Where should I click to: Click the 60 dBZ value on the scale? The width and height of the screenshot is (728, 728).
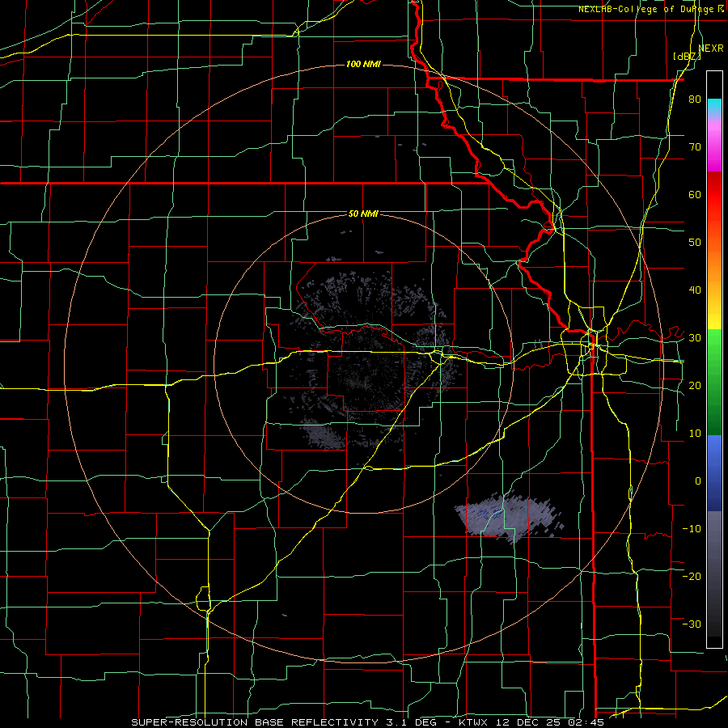pos(695,194)
